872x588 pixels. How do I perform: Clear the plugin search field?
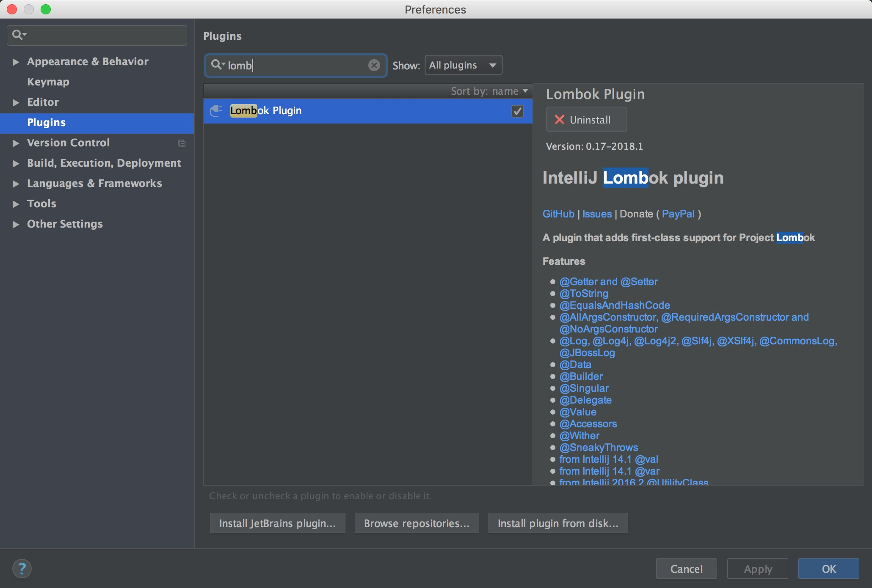(374, 65)
